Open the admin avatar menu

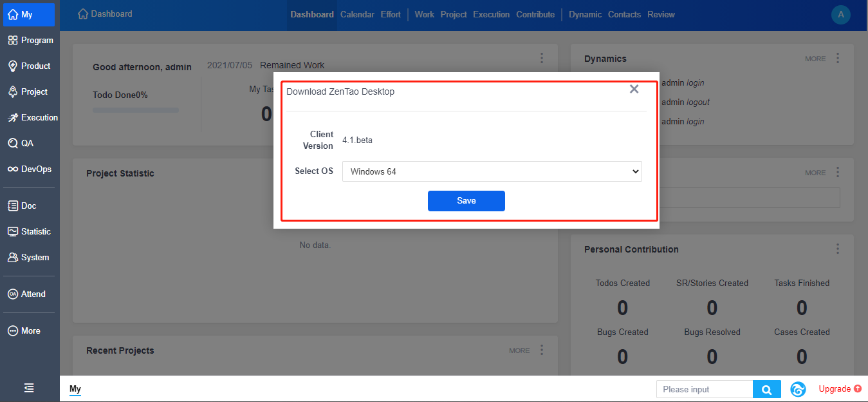pos(841,15)
